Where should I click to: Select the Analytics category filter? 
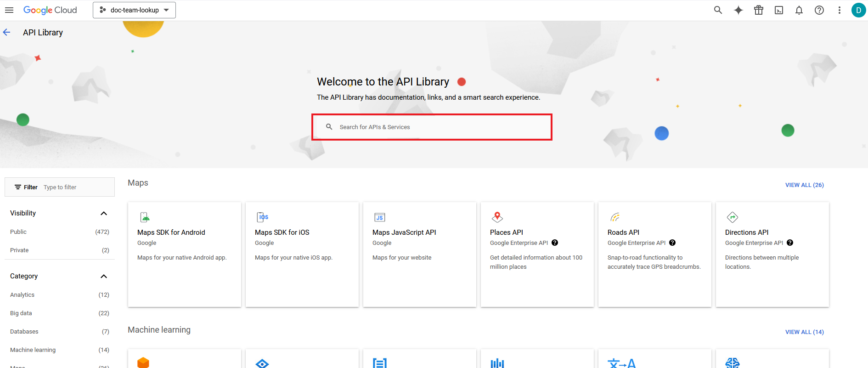tap(22, 295)
